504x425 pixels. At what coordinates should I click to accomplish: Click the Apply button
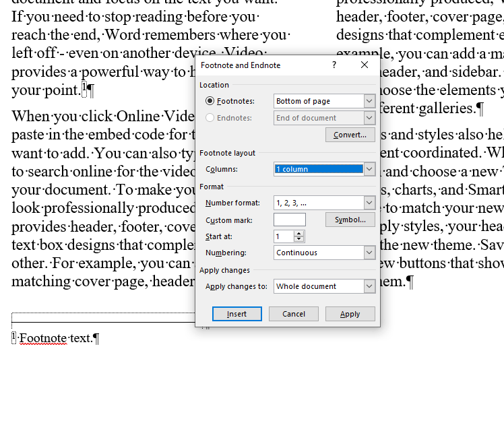[350, 314]
